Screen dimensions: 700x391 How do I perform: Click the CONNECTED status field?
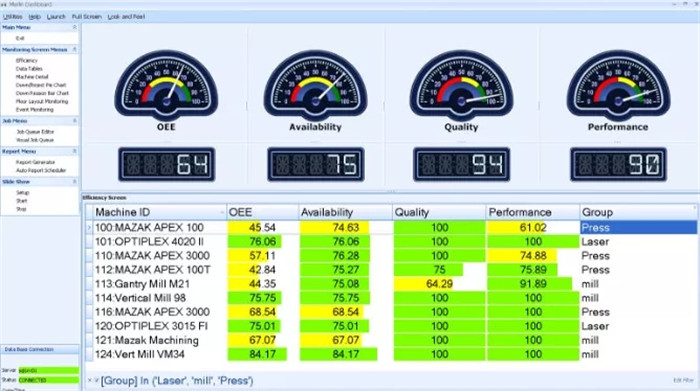(49, 380)
